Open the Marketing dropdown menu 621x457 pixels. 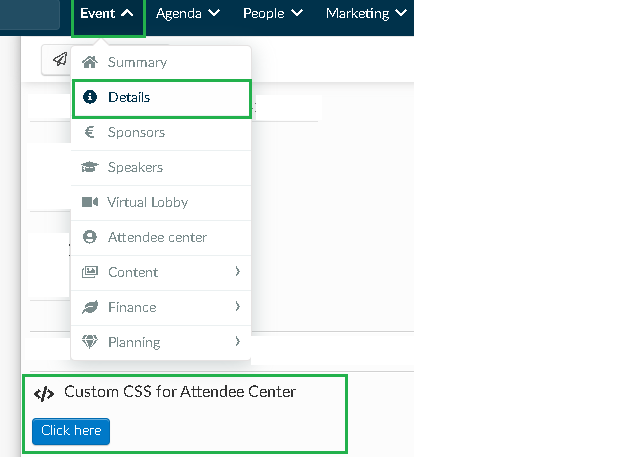pos(366,14)
